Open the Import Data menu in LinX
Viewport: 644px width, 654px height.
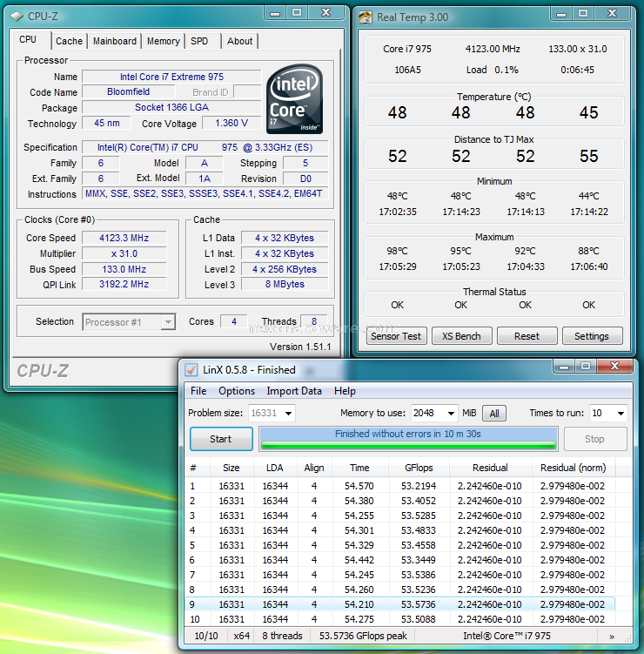[294, 391]
